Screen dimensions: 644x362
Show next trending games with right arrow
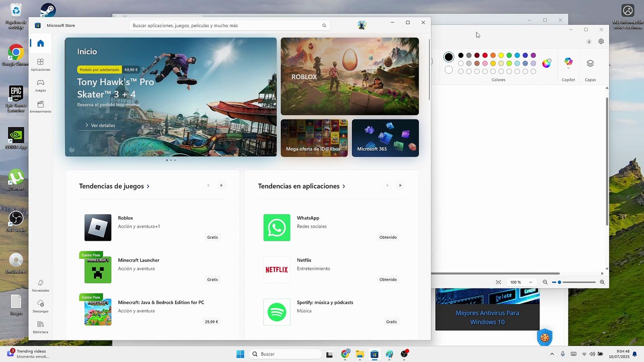click(x=221, y=186)
